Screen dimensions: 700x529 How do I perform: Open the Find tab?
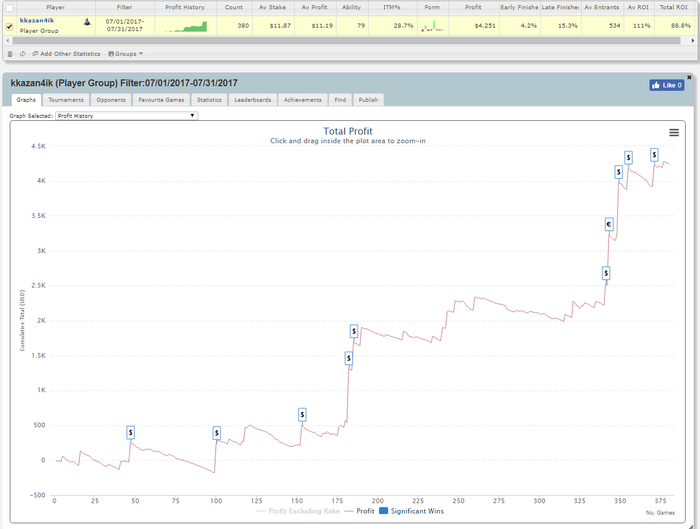(340, 100)
